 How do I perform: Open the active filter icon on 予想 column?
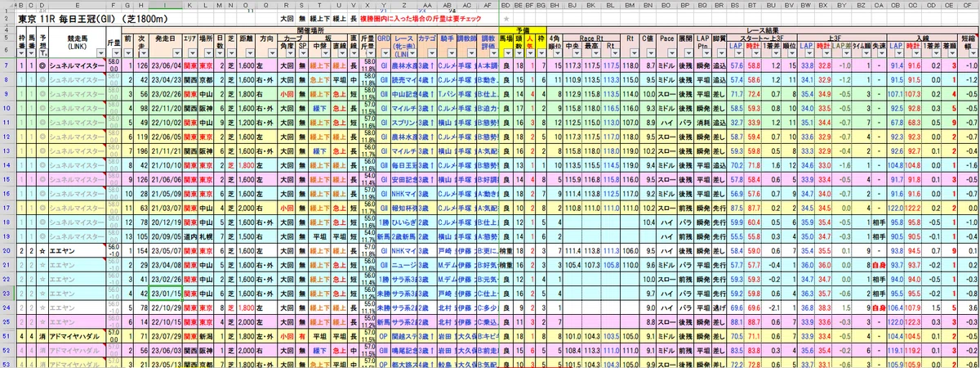[45, 54]
